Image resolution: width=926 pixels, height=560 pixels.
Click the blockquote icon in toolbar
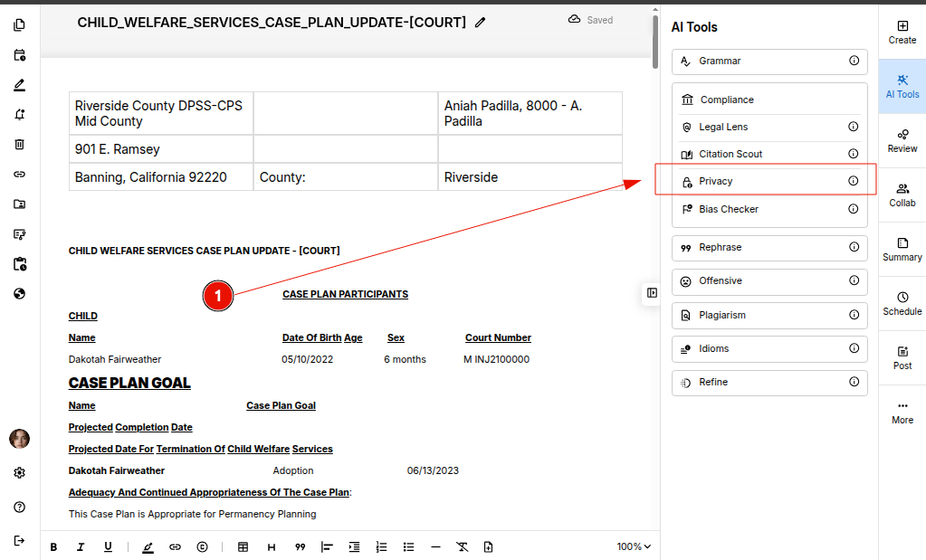[300, 546]
